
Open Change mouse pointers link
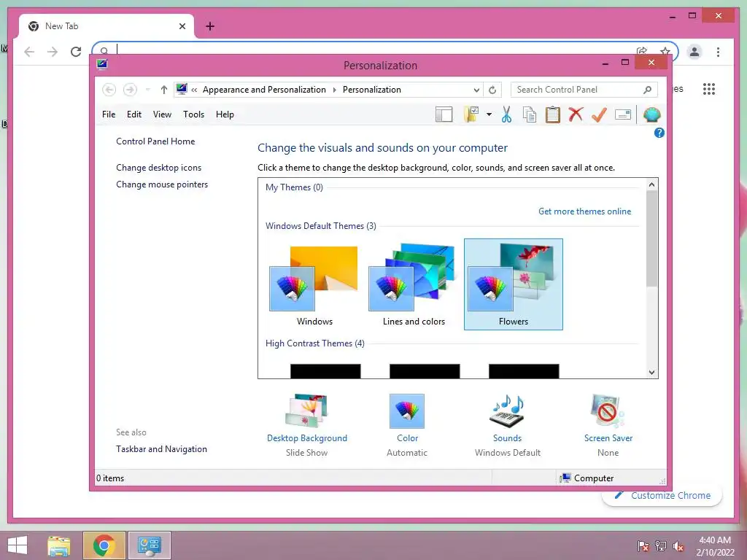coord(162,184)
